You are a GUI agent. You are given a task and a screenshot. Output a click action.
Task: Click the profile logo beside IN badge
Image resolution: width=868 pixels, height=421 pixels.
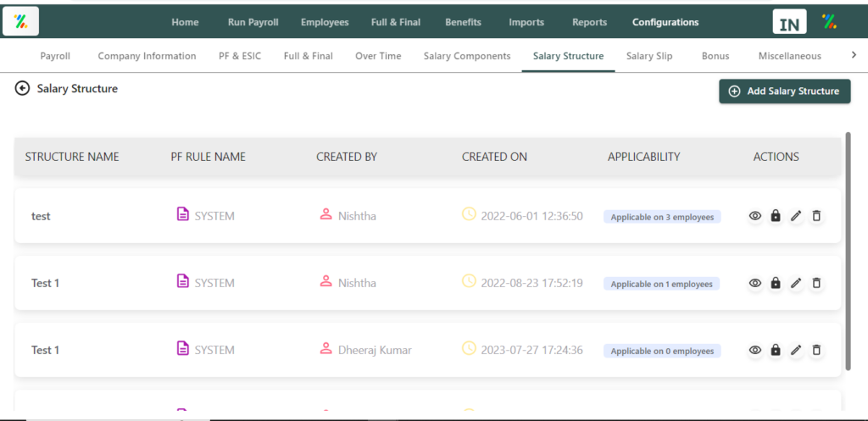click(829, 22)
